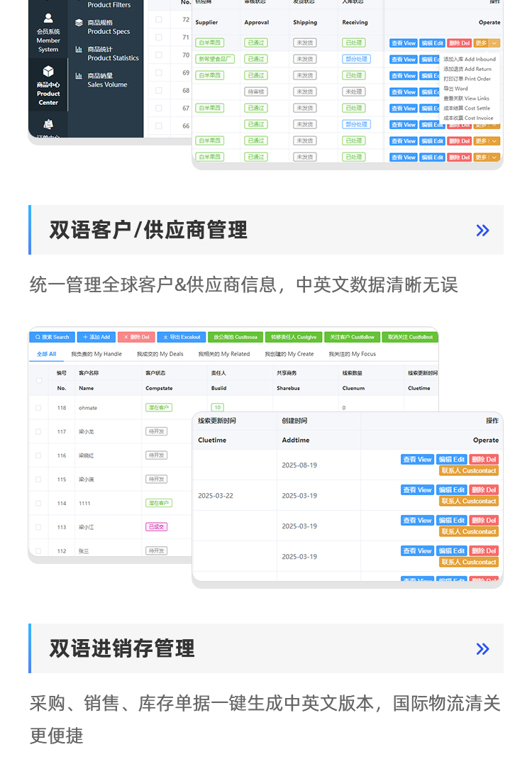Click 查看 View in order row 71
532x764 pixels.
(404, 43)
